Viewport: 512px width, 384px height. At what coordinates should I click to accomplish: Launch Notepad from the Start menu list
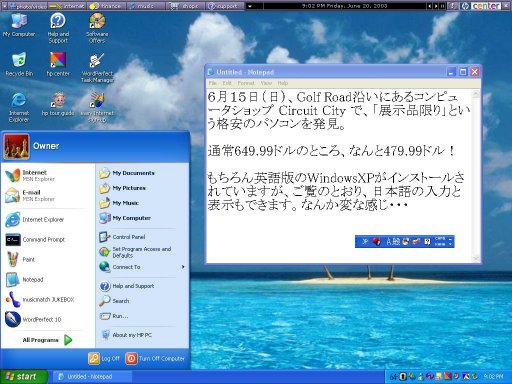pos(47,280)
